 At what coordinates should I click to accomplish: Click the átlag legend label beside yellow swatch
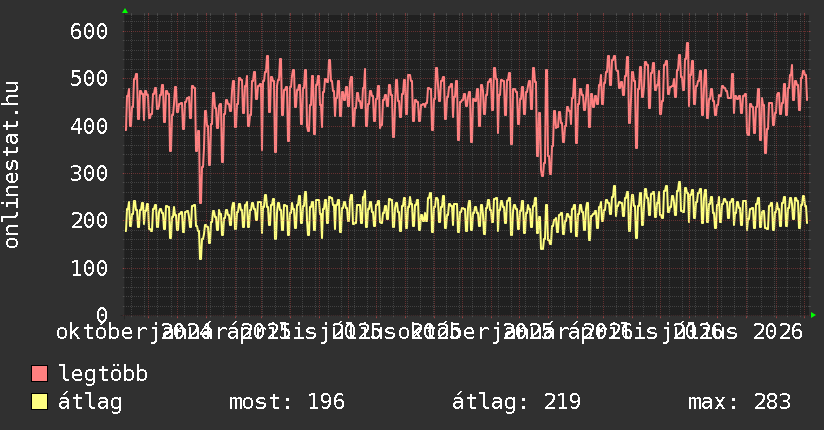90,402
